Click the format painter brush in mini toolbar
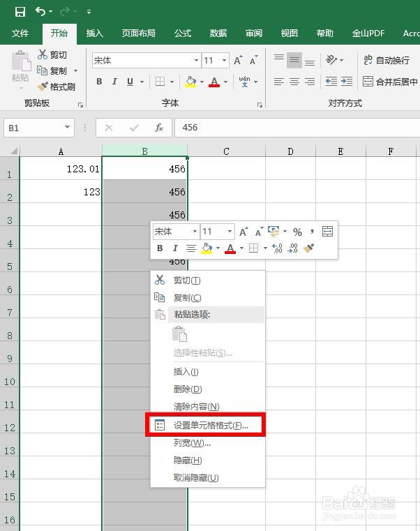 pyautogui.click(x=309, y=248)
